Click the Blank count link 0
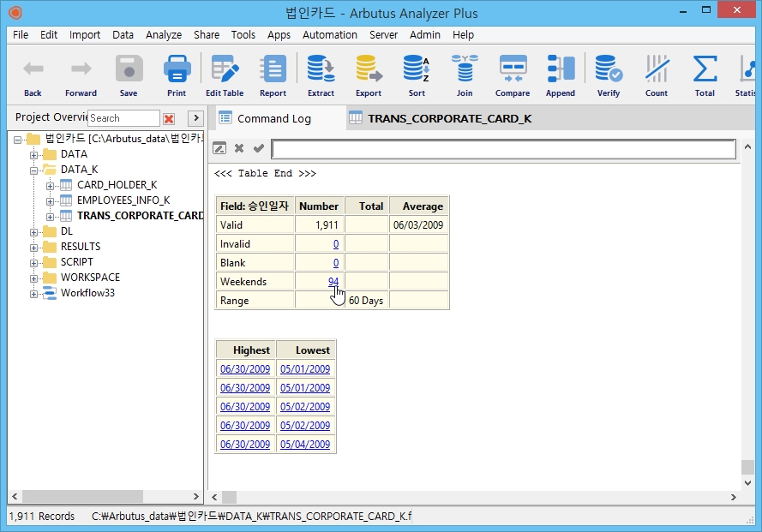The width and height of the screenshot is (762, 532). coord(336,263)
